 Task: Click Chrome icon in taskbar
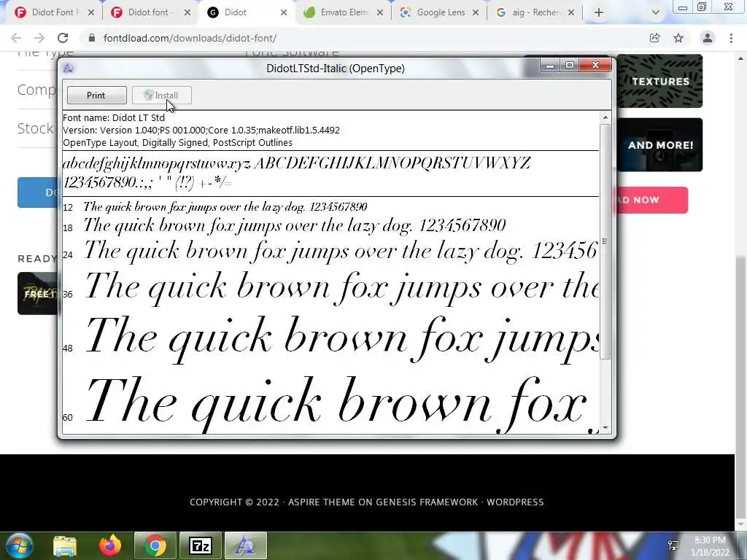[x=155, y=545]
